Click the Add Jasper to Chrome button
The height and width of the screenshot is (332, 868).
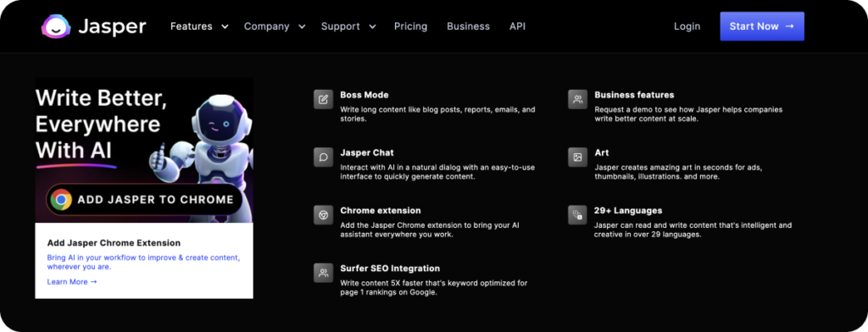[x=144, y=200]
